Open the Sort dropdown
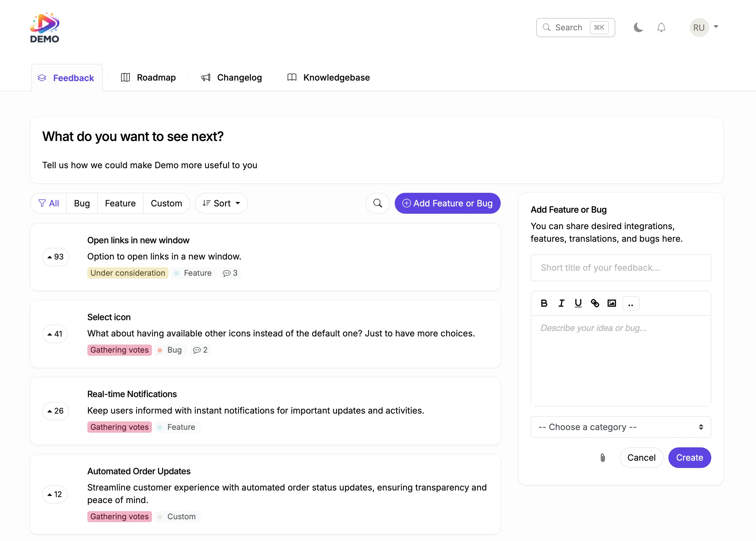 tap(221, 203)
